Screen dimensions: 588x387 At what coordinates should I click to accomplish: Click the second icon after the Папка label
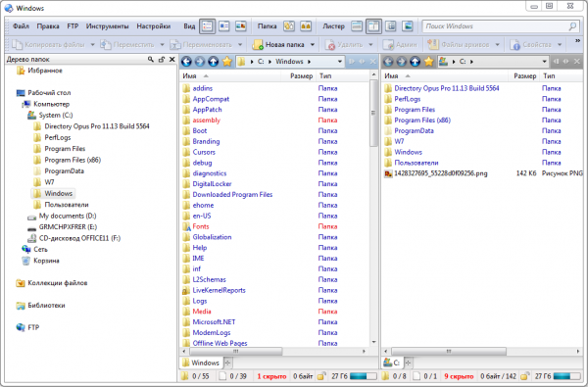[x=306, y=26]
